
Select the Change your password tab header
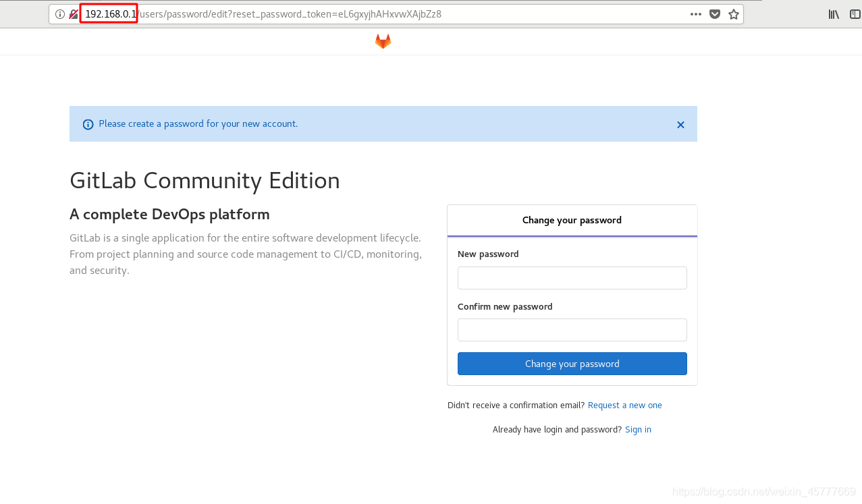click(572, 221)
